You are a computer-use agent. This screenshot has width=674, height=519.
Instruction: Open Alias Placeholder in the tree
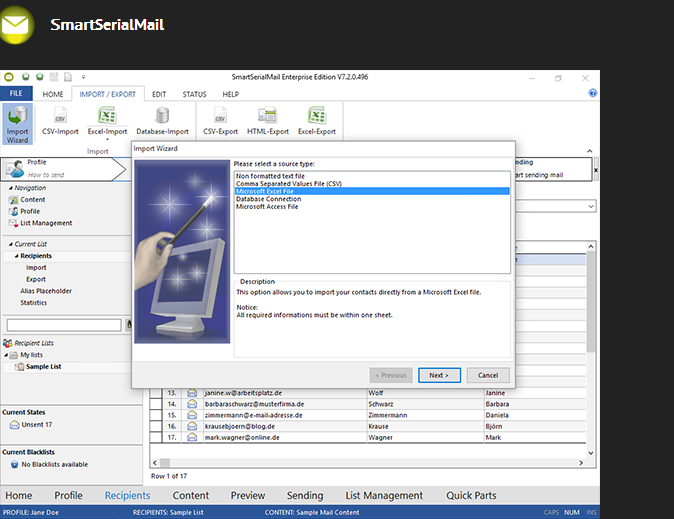click(46, 291)
